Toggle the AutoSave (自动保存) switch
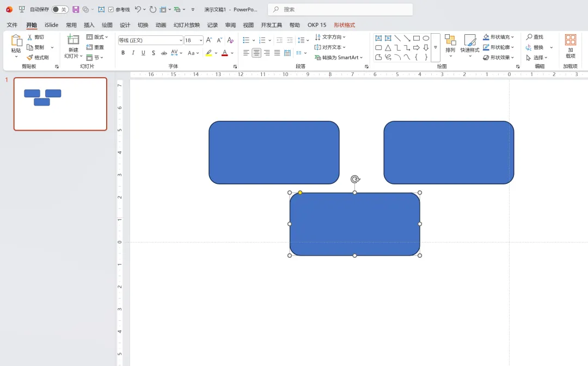The image size is (588, 366). pos(60,9)
